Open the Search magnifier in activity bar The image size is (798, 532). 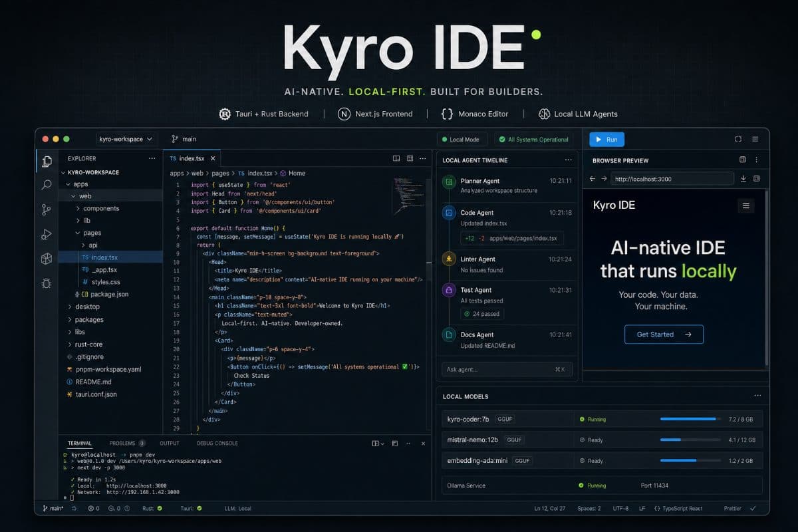pyautogui.click(x=47, y=185)
